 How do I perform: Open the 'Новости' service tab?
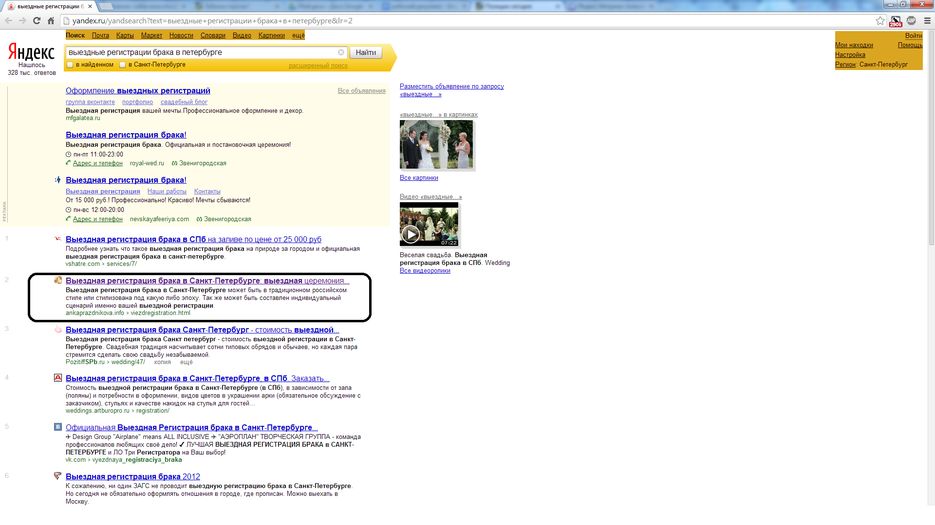(181, 35)
